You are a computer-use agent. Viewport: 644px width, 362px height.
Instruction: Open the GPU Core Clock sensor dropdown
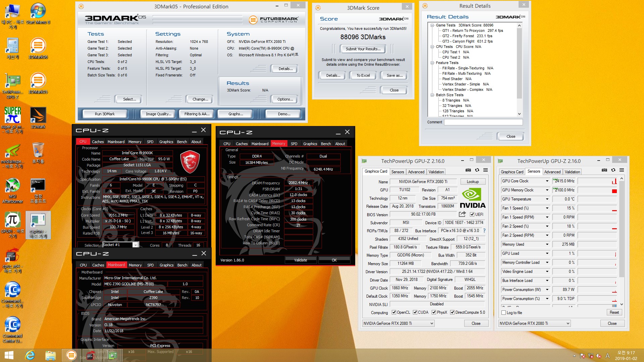[547, 181]
